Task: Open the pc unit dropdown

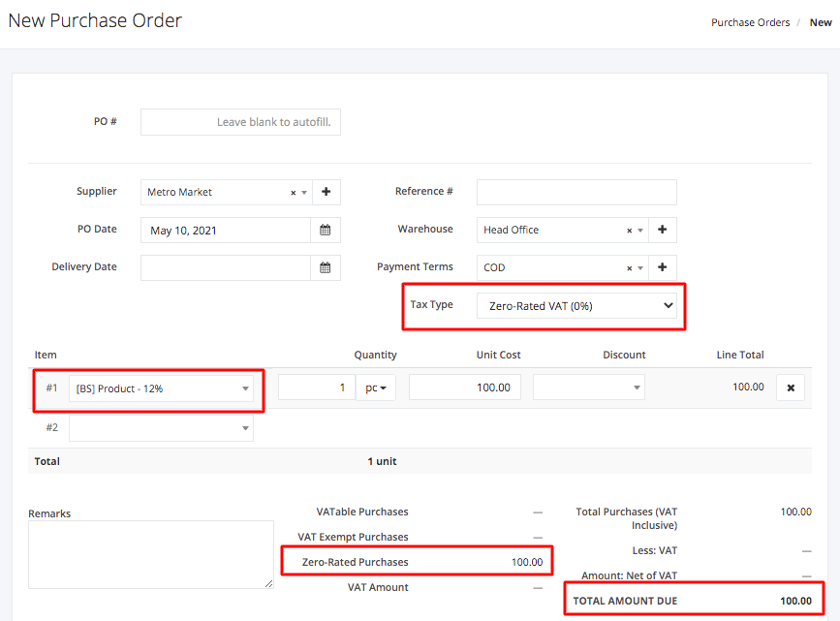Action: tap(376, 387)
